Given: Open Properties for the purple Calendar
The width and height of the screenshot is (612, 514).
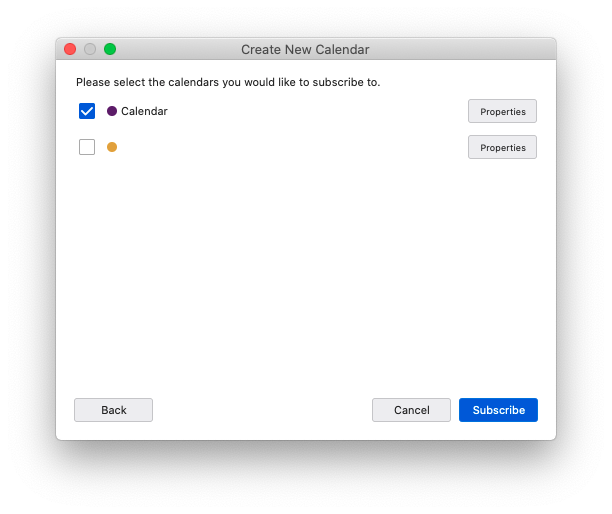Looking at the screenshot, I should pos(502,111).
